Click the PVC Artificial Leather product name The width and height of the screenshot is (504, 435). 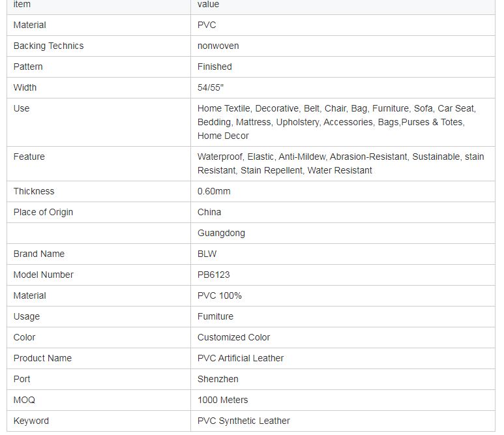tap(241, 359)
